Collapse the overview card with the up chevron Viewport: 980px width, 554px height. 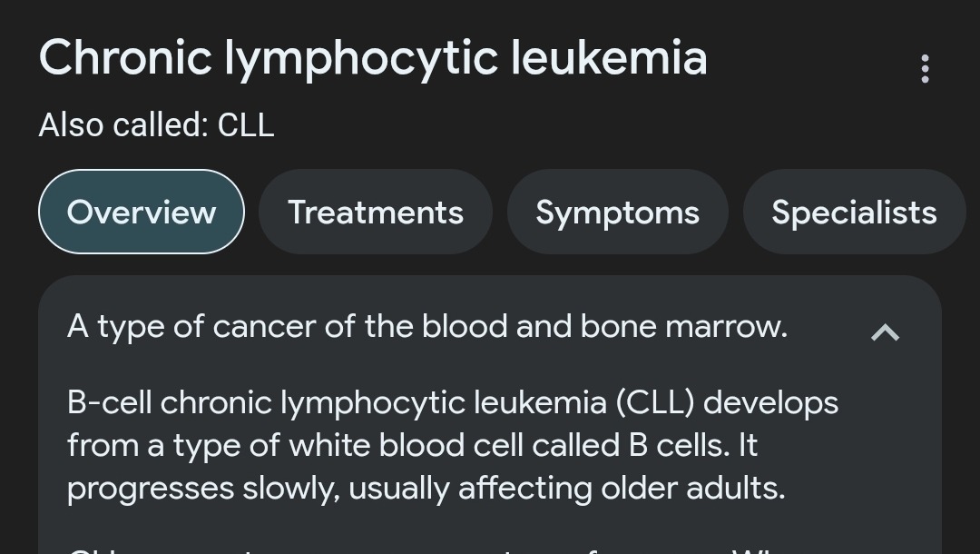click(x=885, y=332)
